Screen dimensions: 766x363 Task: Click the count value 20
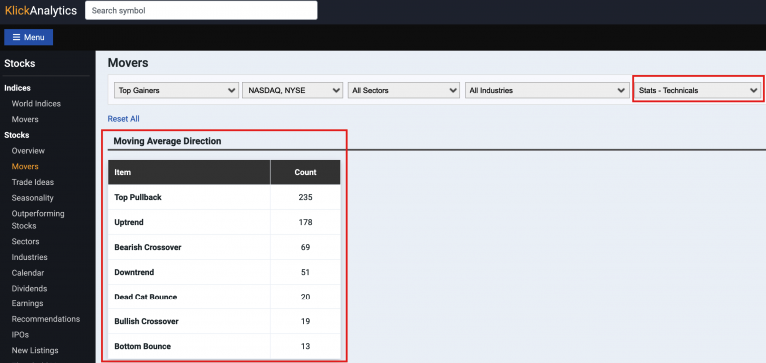pyautogui.click(x=305, y=297)
